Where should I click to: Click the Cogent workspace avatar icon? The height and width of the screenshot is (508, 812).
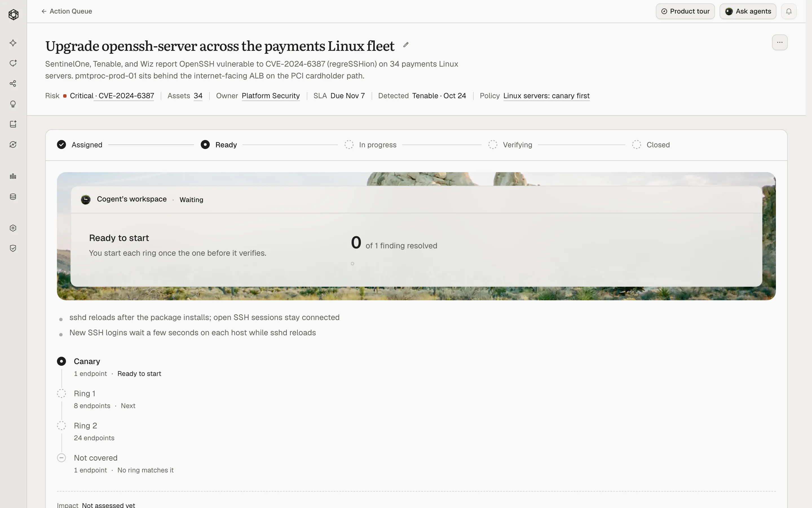(x=85, y=200)
